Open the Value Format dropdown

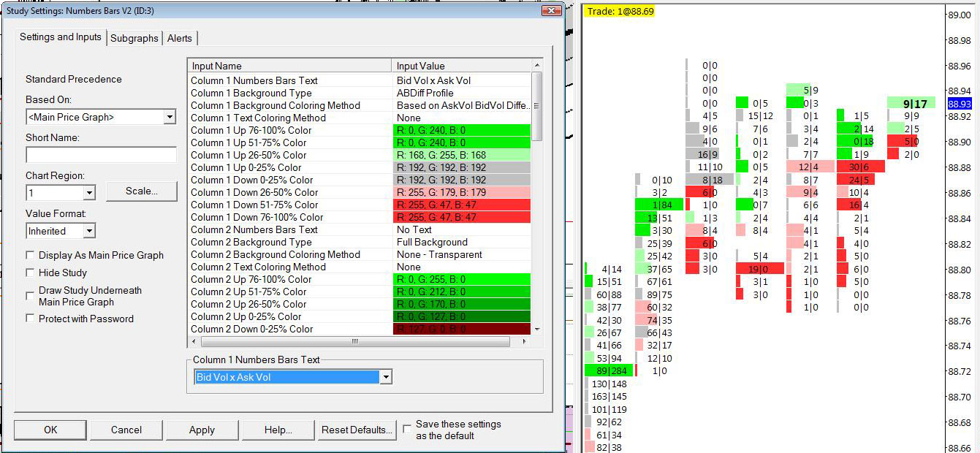[x=89, y=231]
